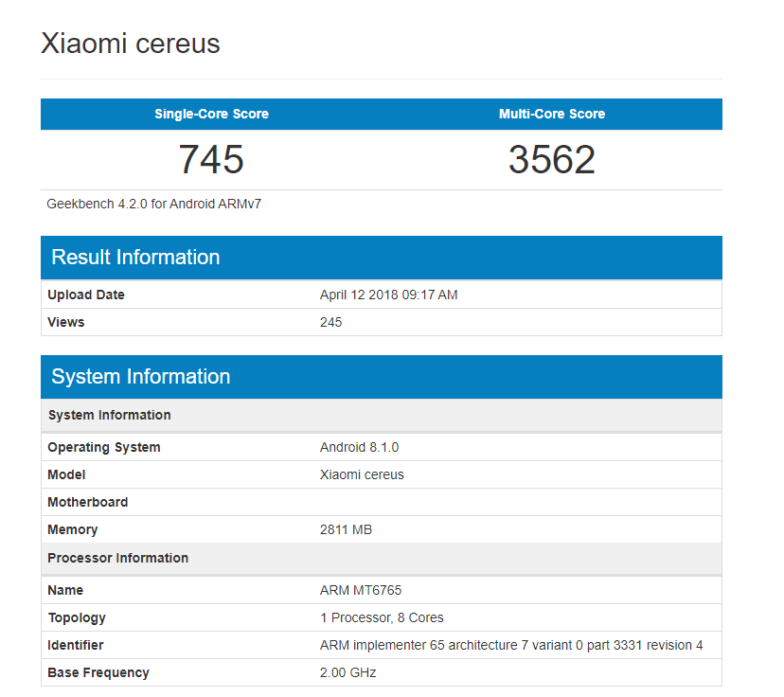
Task: Click the Memory label
Action: point(73,530)
